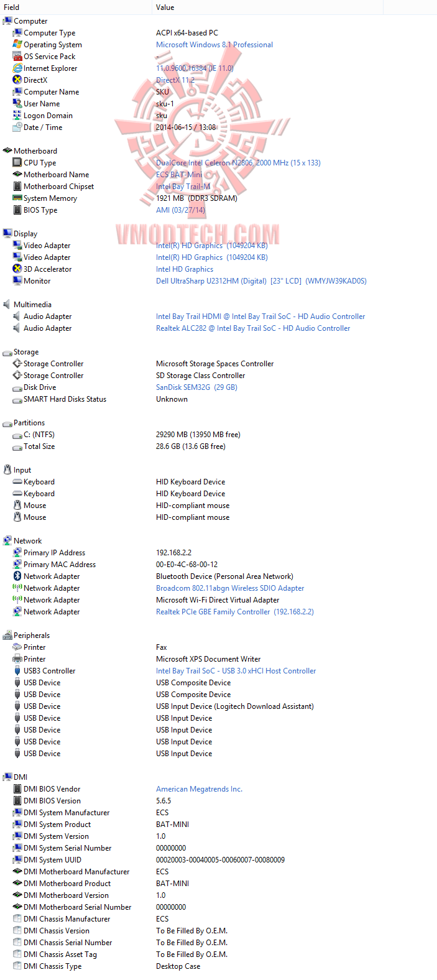Click the Monitor row icon
The image size is (437, 980).
pyautogui.click(x=17, y=281)
